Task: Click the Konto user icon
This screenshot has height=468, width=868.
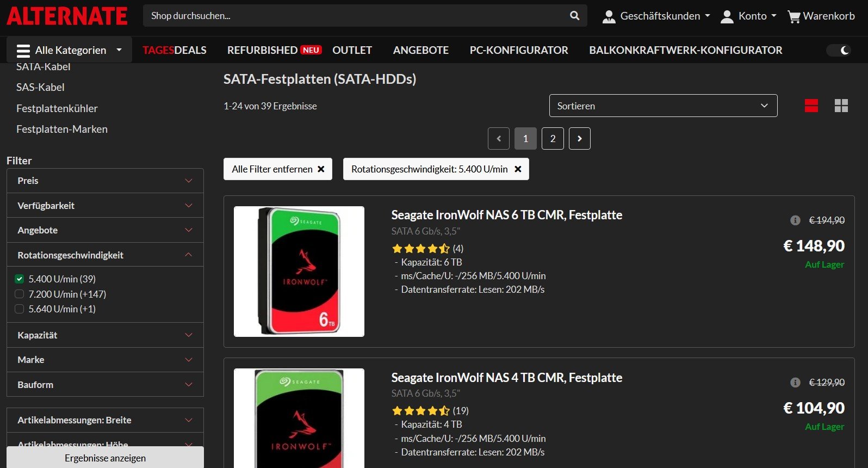Action: coord(727,17)
